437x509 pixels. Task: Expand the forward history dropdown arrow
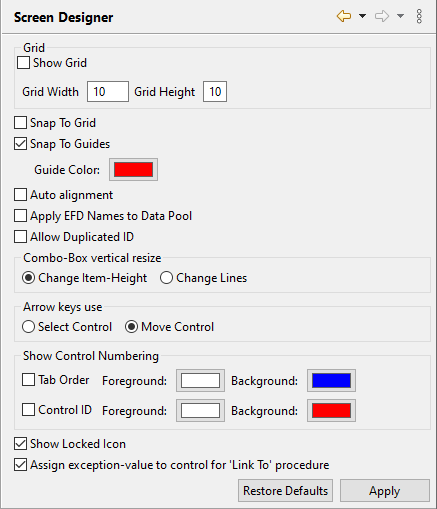(400, 16)
